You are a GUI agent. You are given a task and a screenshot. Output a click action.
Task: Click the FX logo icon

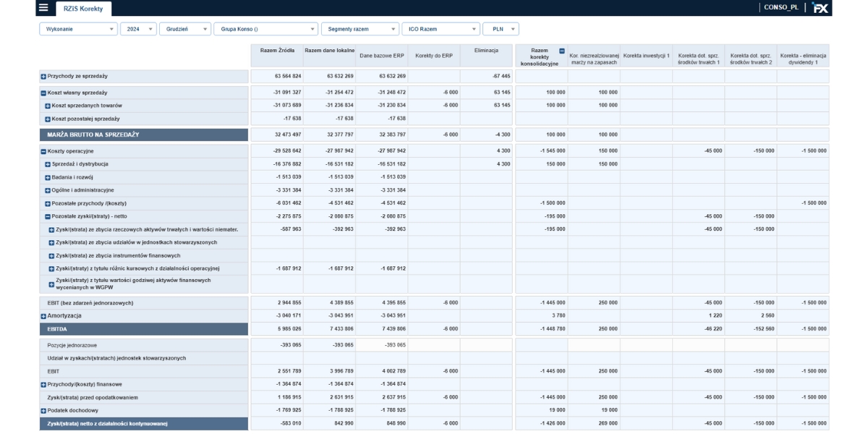pos(821,8)
